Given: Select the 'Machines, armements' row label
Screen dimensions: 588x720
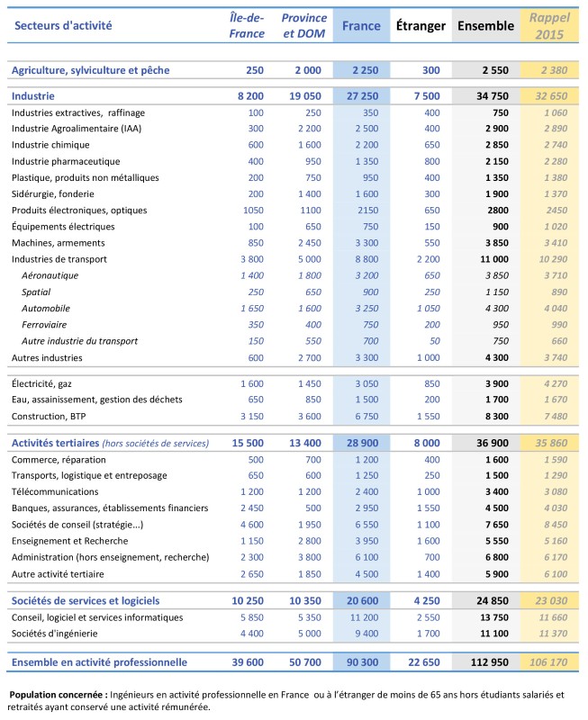Looking at the screenshot, I should 59,243.
